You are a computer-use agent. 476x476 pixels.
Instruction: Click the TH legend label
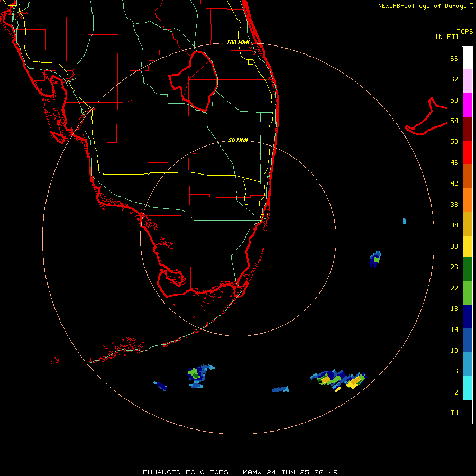[454, 413]
